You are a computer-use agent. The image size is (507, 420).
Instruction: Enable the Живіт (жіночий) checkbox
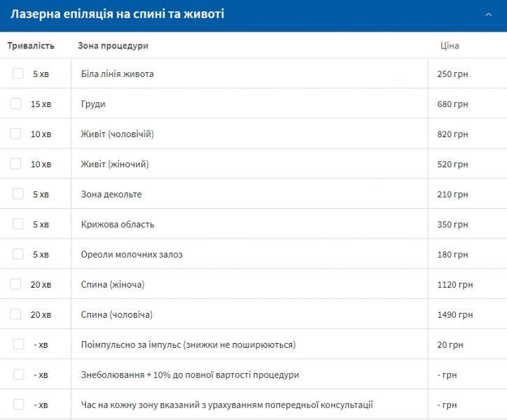[x=16, y=164]
